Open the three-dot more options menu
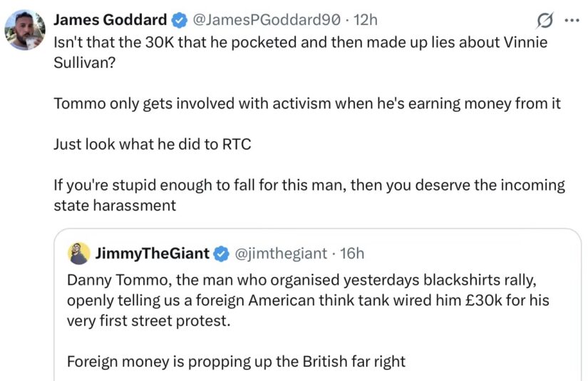 572,21
